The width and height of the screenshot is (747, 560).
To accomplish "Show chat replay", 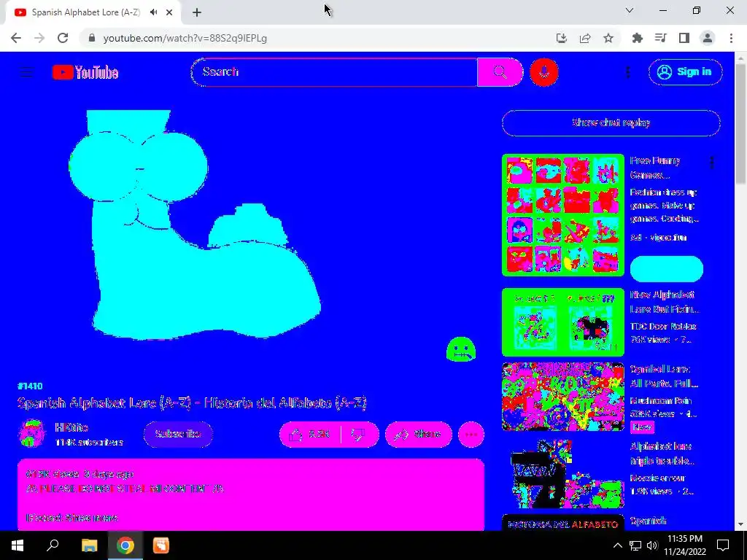I will click(x=611, y=122).
